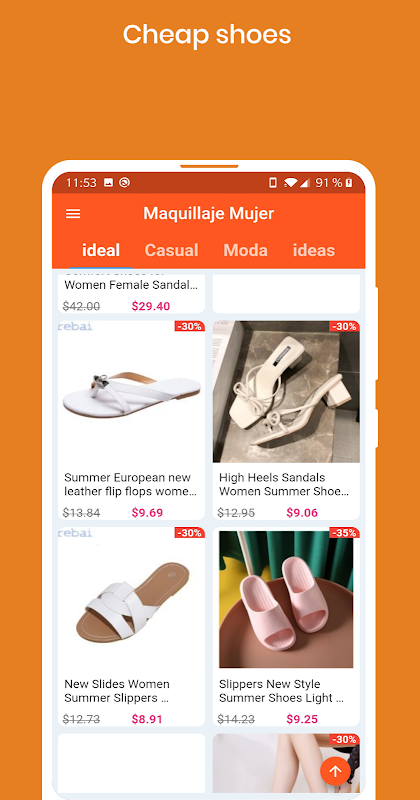Open the white leather flip flops photo

(131, 392)
